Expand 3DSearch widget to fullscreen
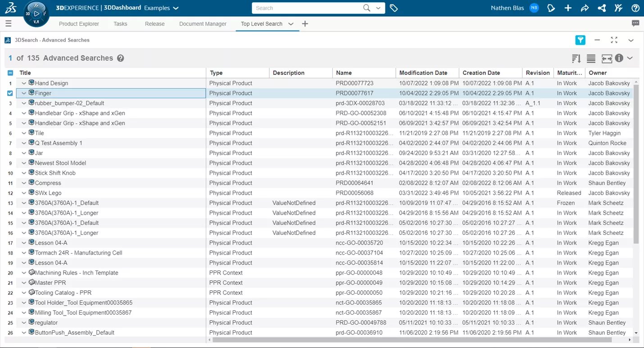Screen dimensions: 644x348 614,40
